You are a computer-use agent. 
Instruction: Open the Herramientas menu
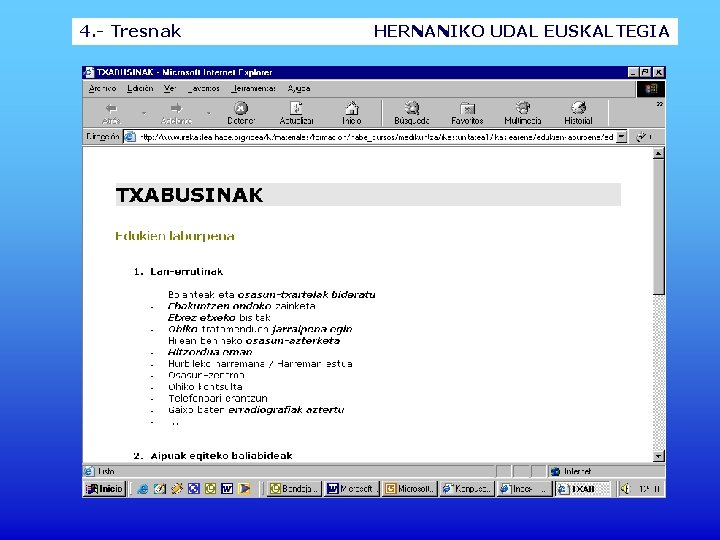pyautogui.click(x=253, y=88)
